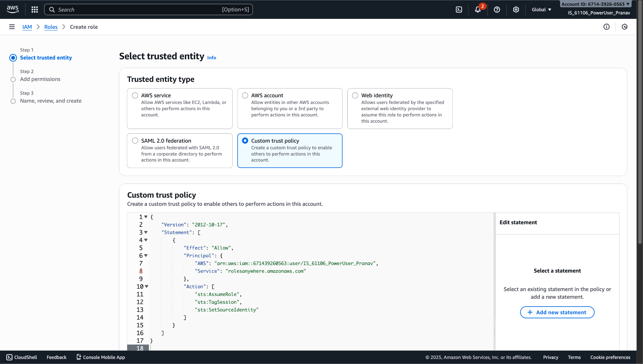Click the search magnifier icon
The image size is (643, 364).
point(52,10)
